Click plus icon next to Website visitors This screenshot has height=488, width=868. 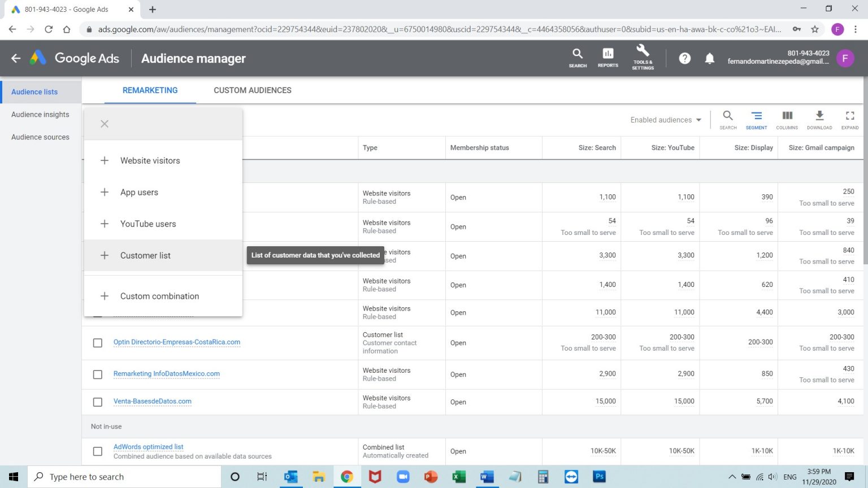click(105, 160)
